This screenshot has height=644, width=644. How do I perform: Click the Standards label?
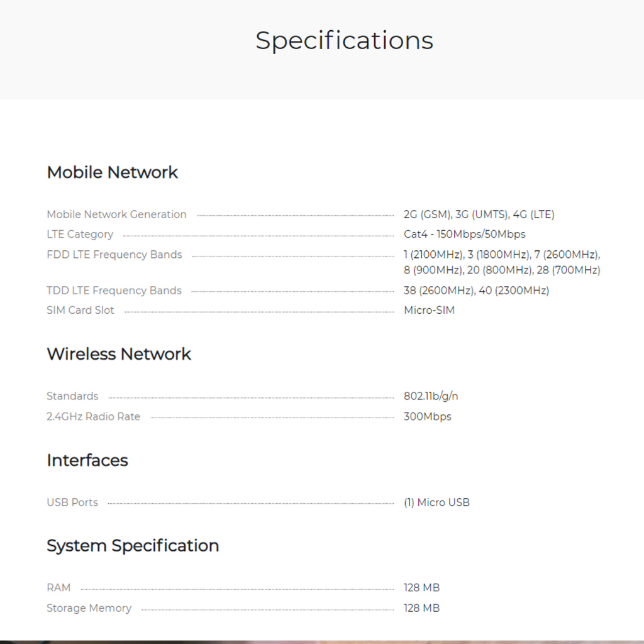(72, 396)
